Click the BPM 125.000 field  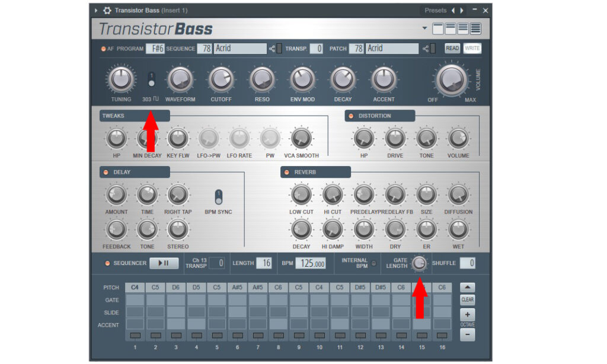point(311,263)
